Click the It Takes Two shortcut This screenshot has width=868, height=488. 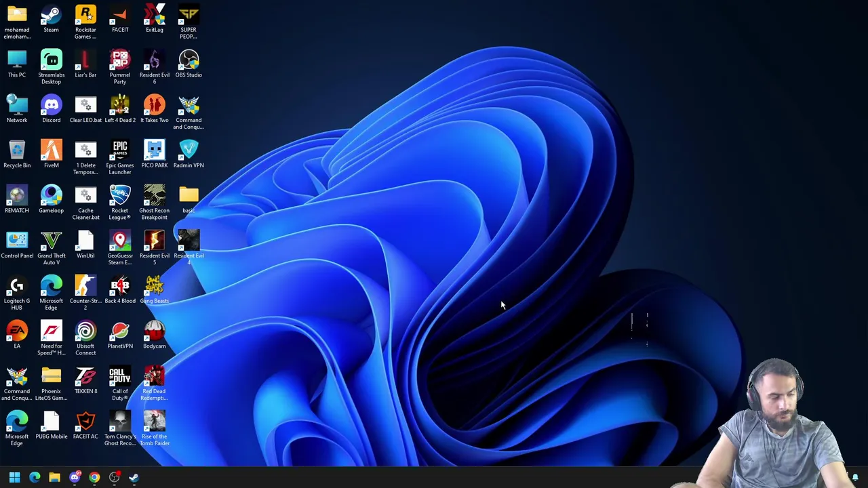coord(154,110)
